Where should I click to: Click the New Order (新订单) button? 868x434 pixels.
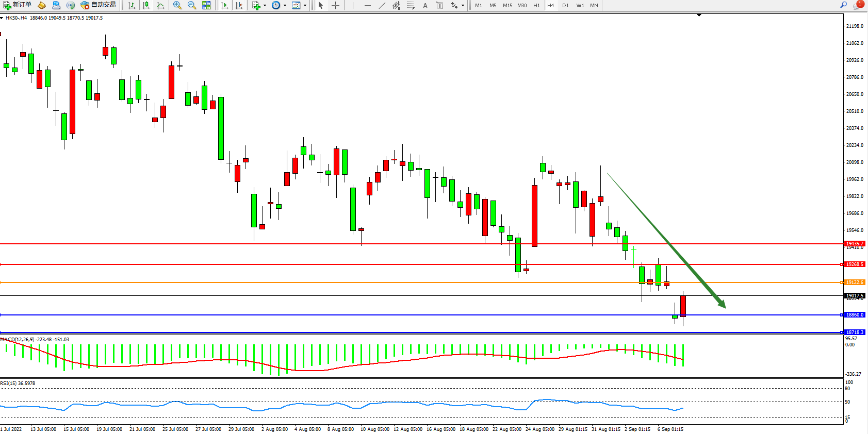coord(17,5)
